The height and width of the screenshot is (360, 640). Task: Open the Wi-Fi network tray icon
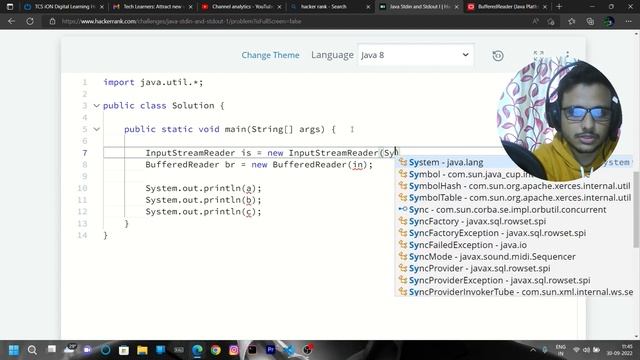(x=576, y=350)
